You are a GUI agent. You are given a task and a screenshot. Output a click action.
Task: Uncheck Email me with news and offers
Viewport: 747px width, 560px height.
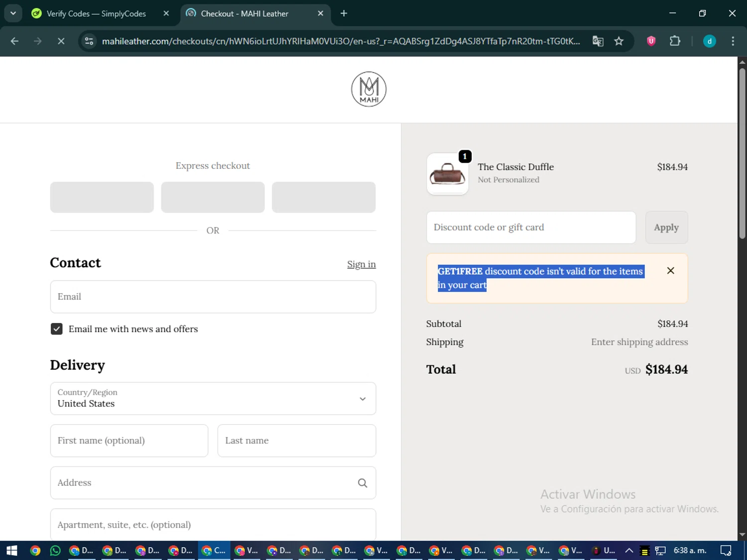(x=56, y=329)
